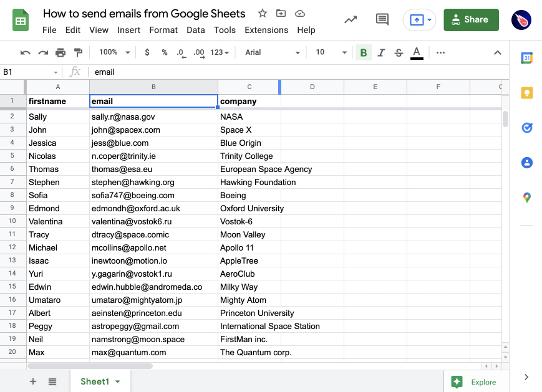Image resolution: width=542 pixels, height=392 pixels.
Task: Open Google Keep side panel
Action: (527, 93)
